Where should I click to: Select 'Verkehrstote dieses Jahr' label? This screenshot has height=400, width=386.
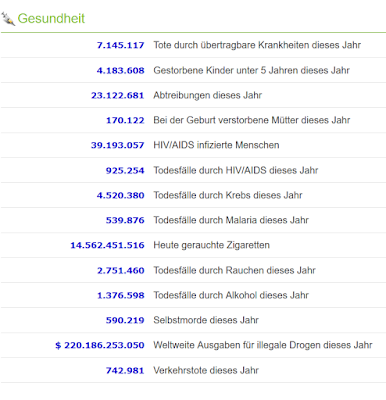pyautogui.click(x=206, y=370)
